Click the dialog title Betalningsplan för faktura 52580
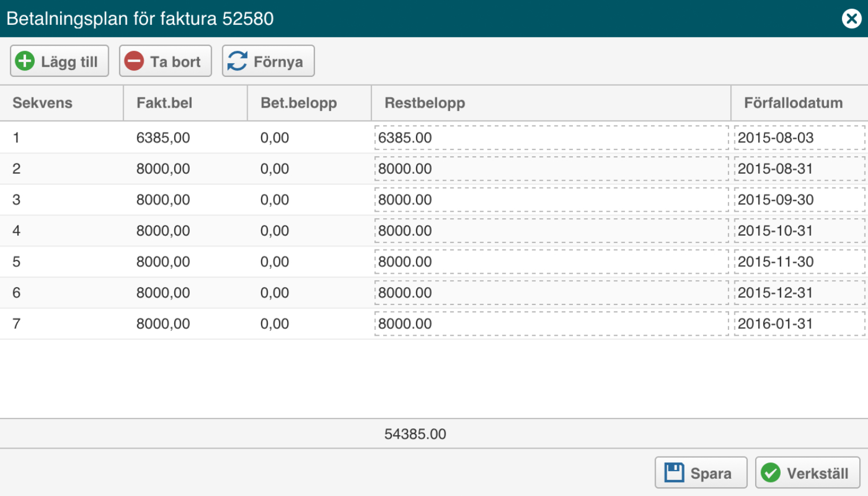Viewport: 868px width, 496px height. [x=140, y=19]
